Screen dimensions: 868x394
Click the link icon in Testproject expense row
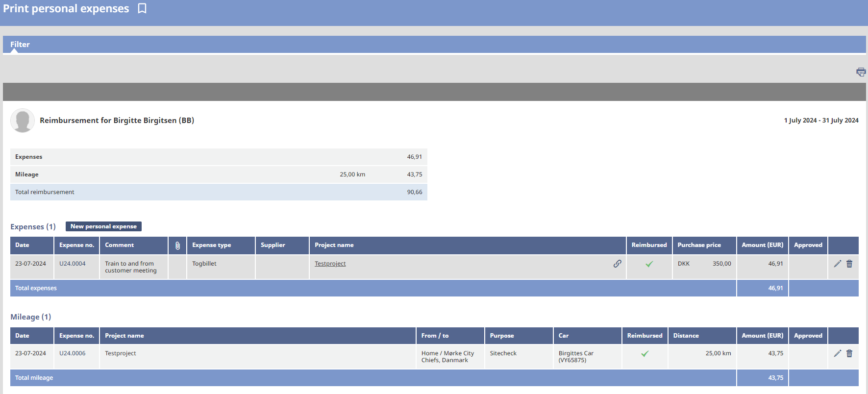click(x=617, y=264)
